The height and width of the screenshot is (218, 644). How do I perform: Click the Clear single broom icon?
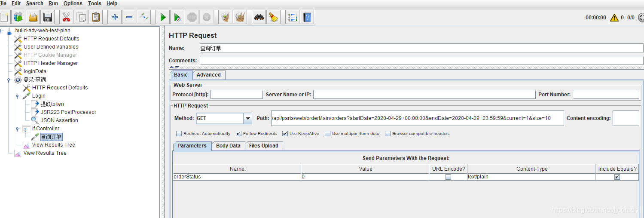click(225, 17)
